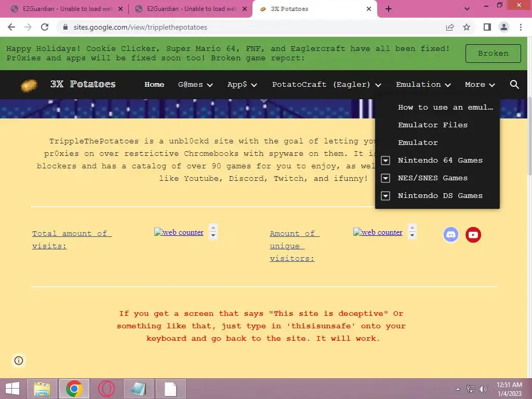532x399 pixels.
Task: Click the volume speaker tray icon
Action: pyautogui.click(x=483, y=389)
